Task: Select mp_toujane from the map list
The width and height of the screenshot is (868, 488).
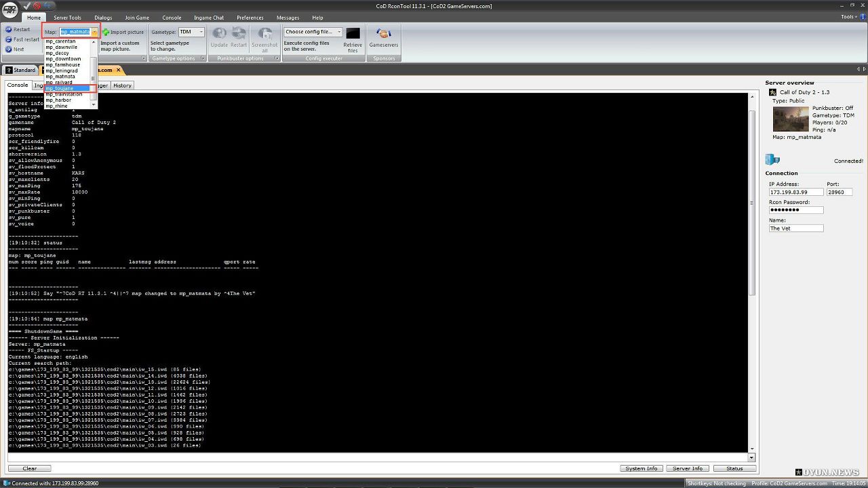Action: pyautogui.click(x=67, y=88)
